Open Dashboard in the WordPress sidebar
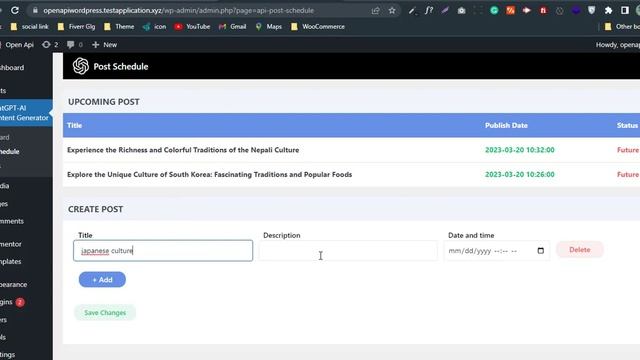The height and width of the screenshot is (360, 640). [x=12, y=68]
